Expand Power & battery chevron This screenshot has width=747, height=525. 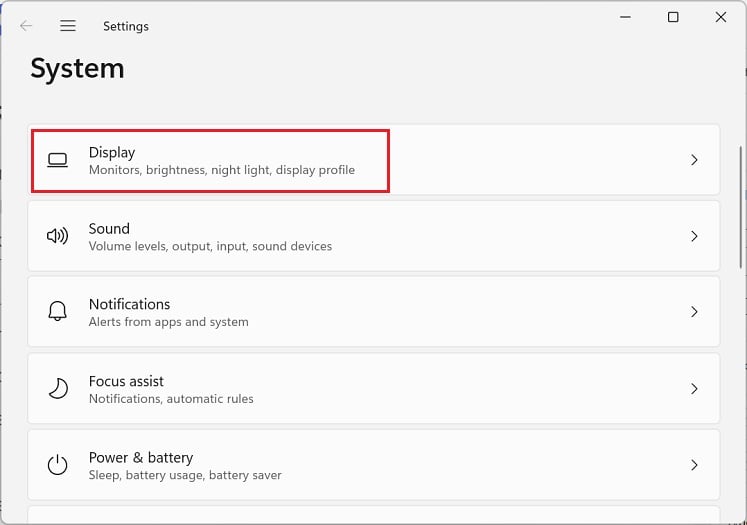click(x=694, y=465)
